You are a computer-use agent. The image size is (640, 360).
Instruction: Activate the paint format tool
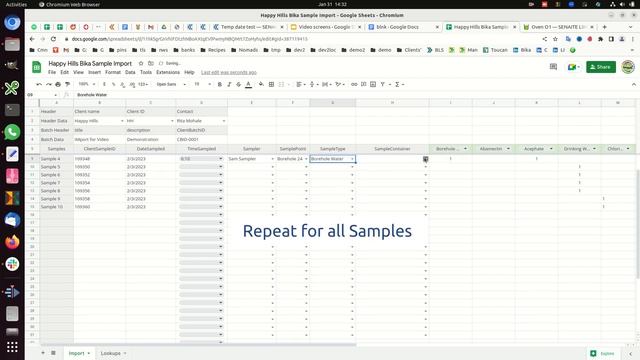(x=67, y=84)
